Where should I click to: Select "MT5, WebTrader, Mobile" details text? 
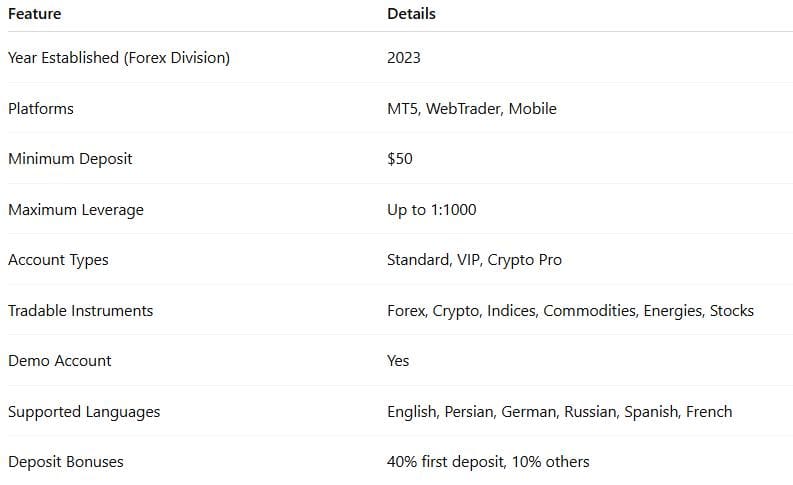(x=471, y=108)
